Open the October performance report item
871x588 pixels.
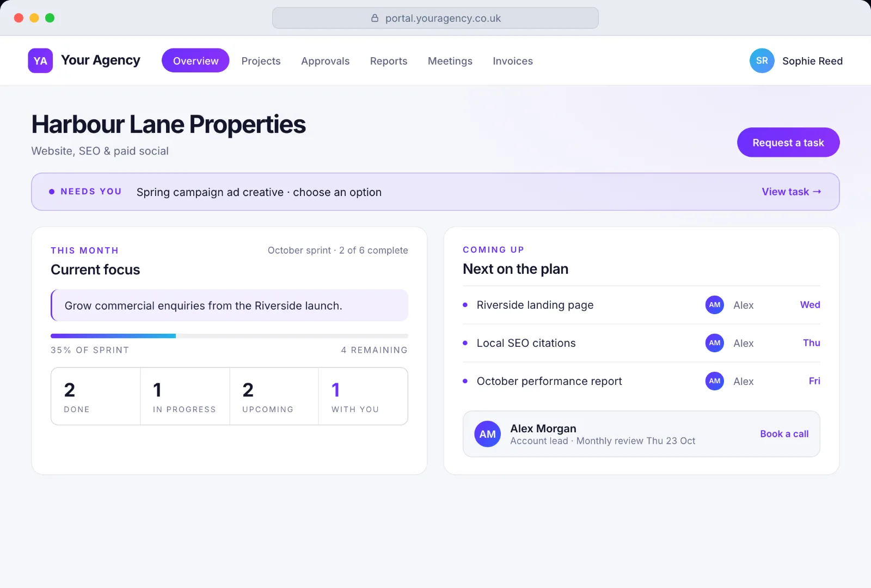click(641, 381)
